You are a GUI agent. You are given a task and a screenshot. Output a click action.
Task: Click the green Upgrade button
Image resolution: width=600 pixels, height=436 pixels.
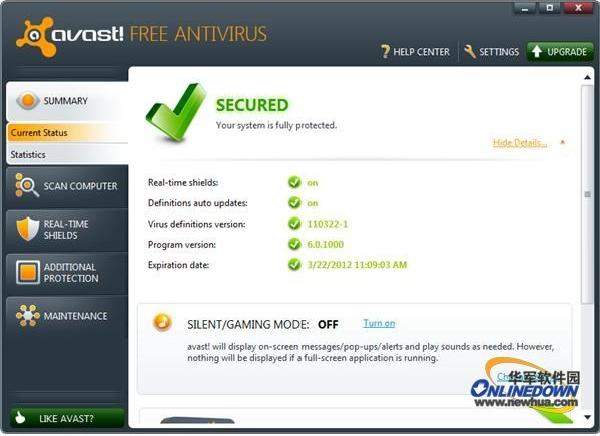560,52
